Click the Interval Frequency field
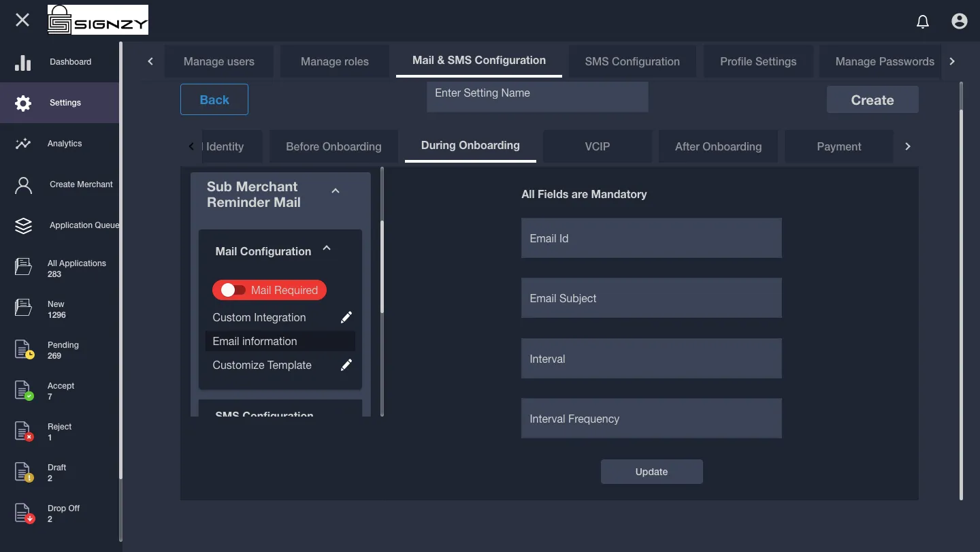980x552 pixels. point(651,419)
